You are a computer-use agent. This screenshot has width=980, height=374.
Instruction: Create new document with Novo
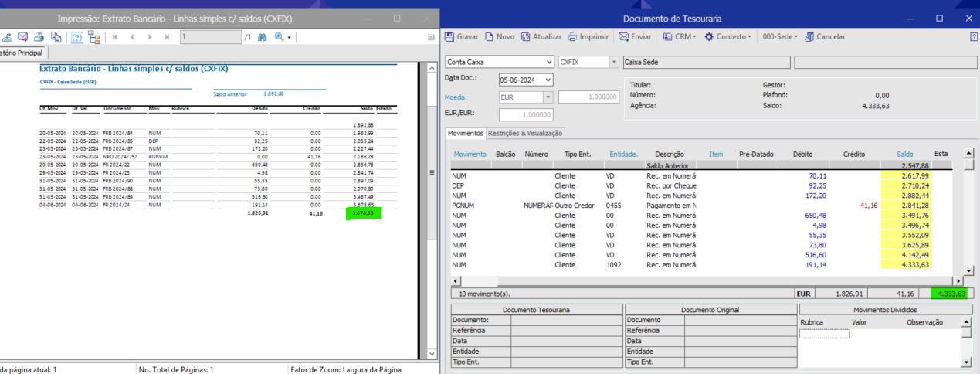click(499, 37)
